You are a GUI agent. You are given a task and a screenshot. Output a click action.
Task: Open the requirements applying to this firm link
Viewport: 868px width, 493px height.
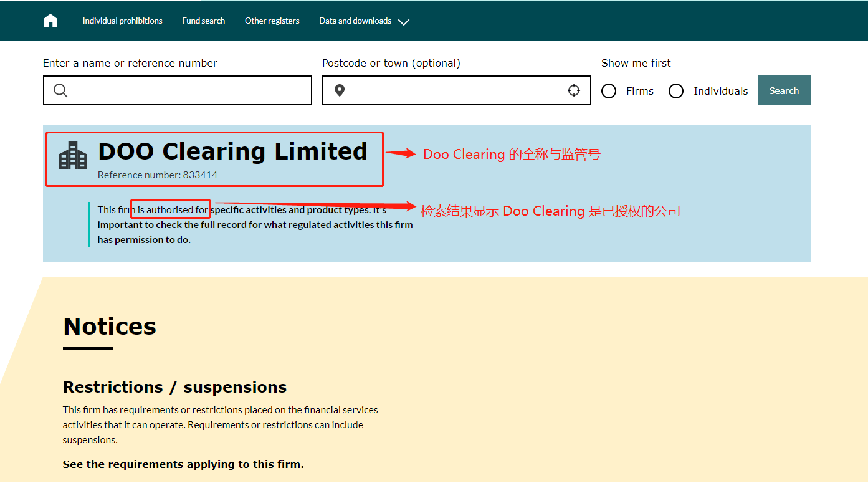(183, 464)
